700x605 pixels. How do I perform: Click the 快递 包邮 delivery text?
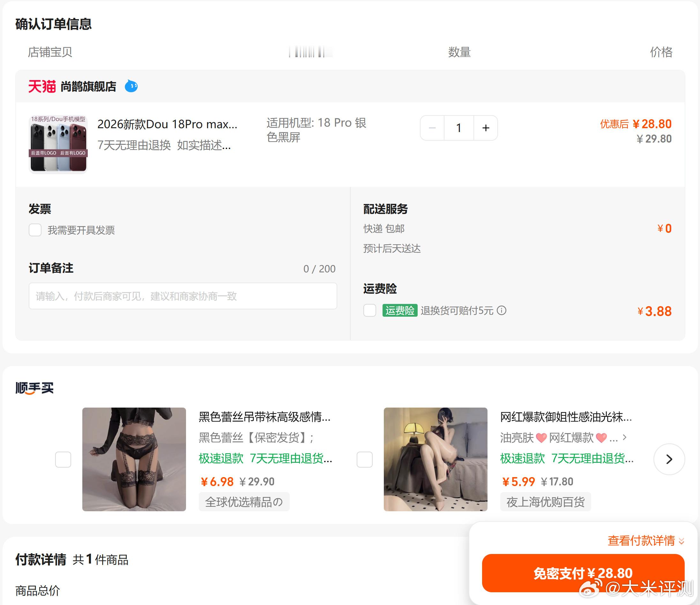[384, 229]
